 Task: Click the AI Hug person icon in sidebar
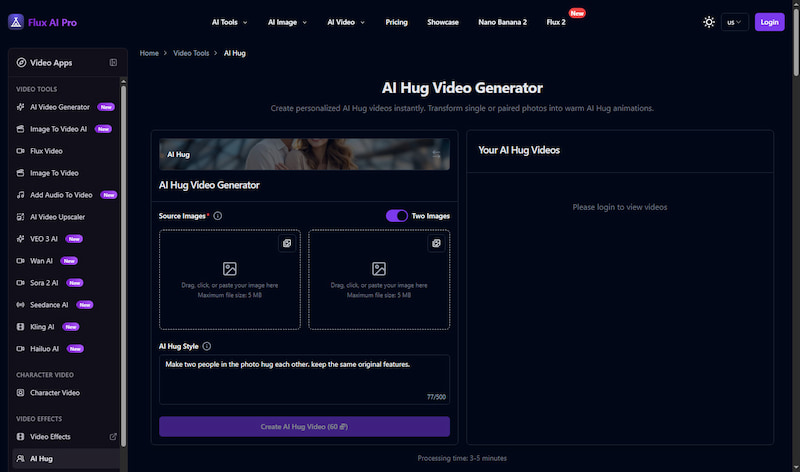[20, 459]
